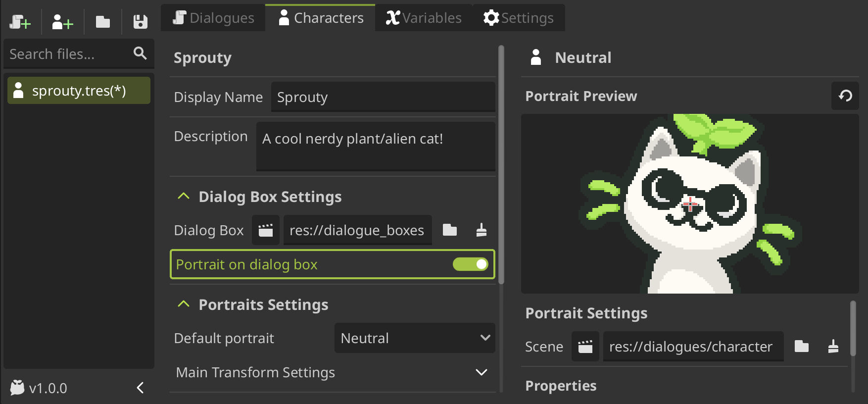Click the portrait Scene clapper icon
The width and height of the screenshot is (868, 404).
point(585,347)
